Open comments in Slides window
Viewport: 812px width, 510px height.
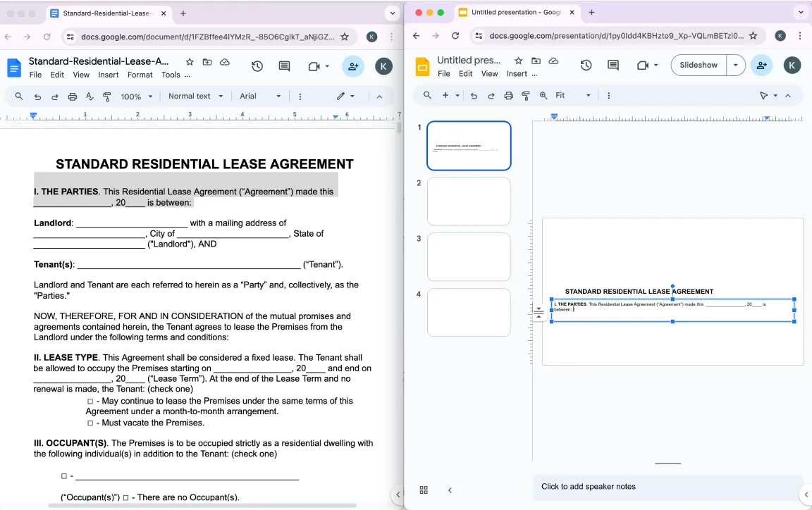613,66
